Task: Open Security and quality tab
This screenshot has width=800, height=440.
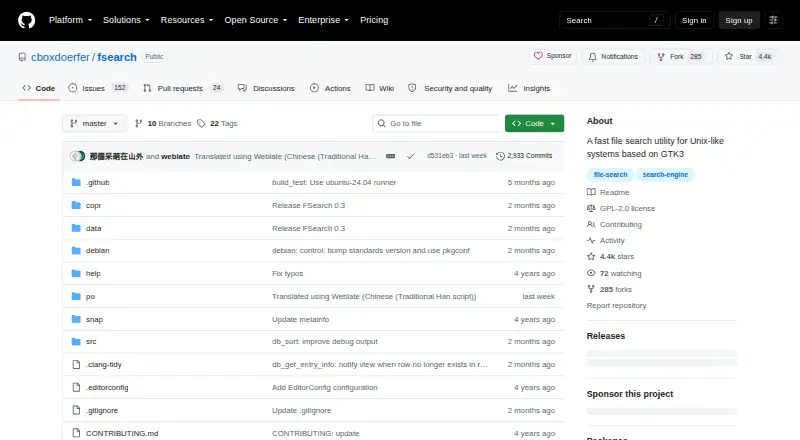Action: [x=450, y=88]
